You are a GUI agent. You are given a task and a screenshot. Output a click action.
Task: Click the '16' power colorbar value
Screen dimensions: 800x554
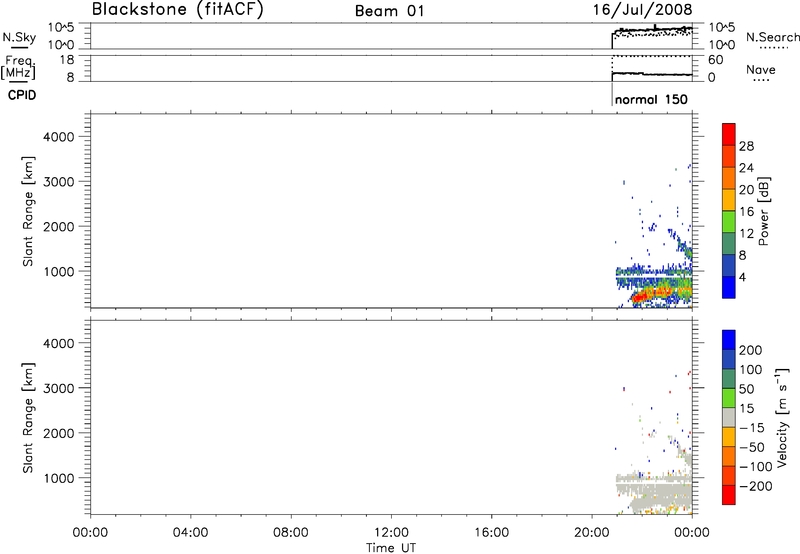click(x=746, y=212)
